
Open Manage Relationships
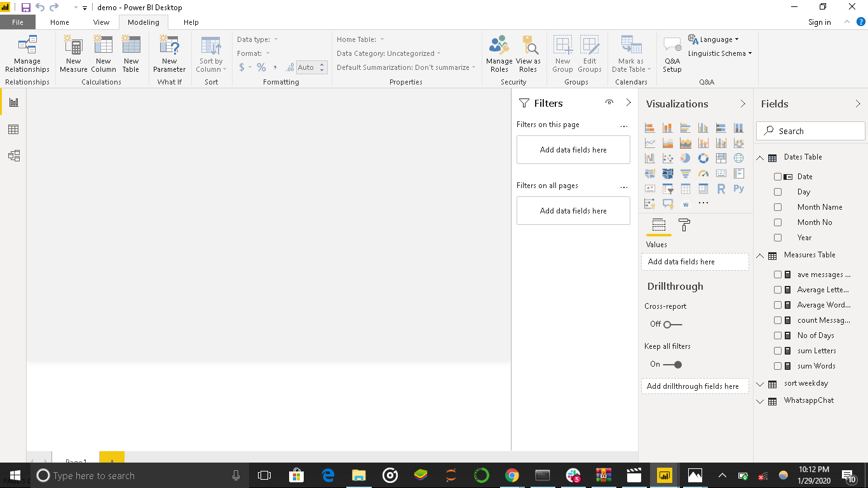point(27,55)
